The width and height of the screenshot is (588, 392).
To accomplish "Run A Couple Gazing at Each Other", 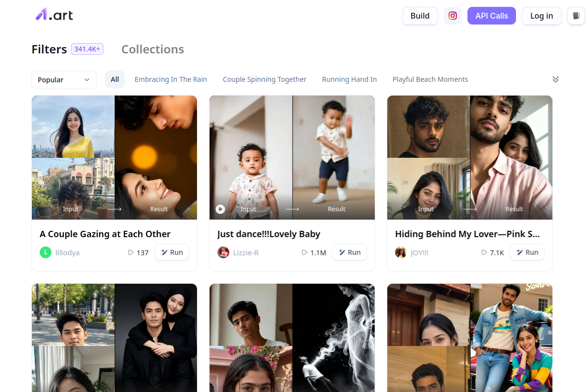I will tap(172, 252).
